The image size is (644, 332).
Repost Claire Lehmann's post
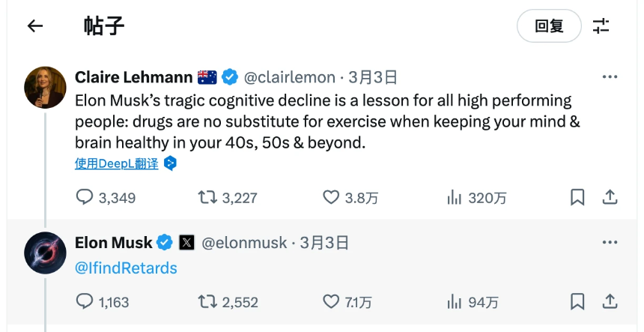point(207,197)
